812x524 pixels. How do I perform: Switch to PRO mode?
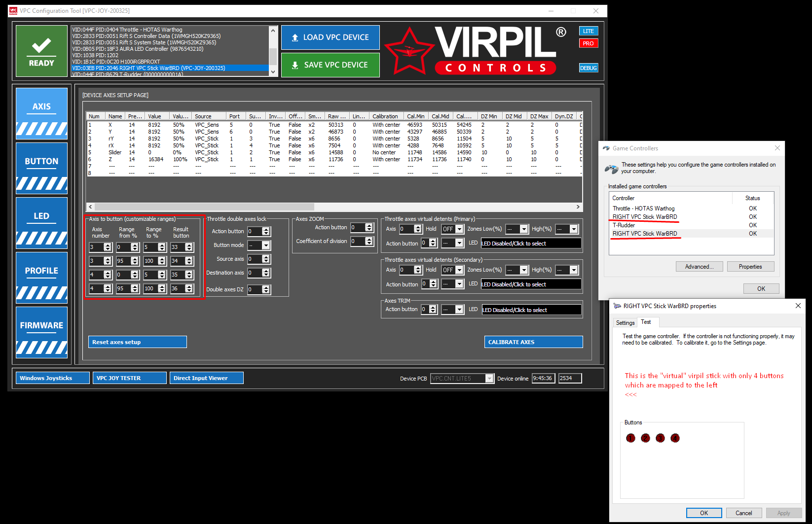click(x=588, y=43)
